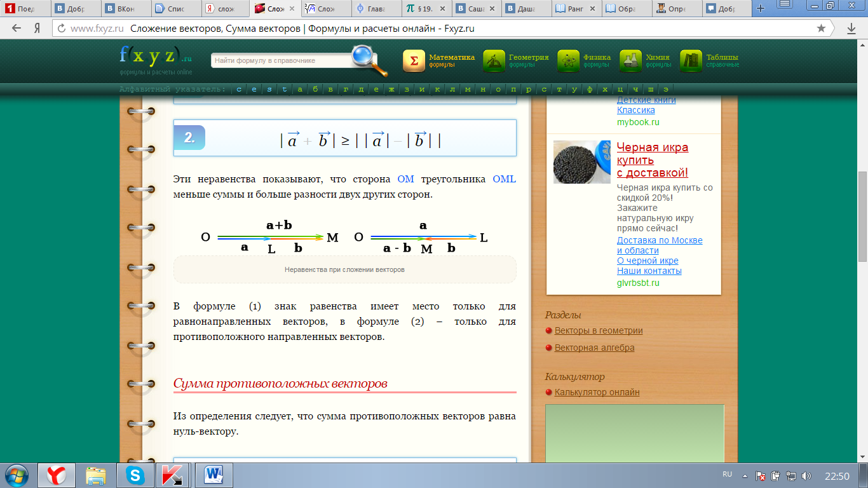The width and height of the screenshot is (868, 488).
Task: Switch to the Глава browser tab
Action: tap(377, 9)
